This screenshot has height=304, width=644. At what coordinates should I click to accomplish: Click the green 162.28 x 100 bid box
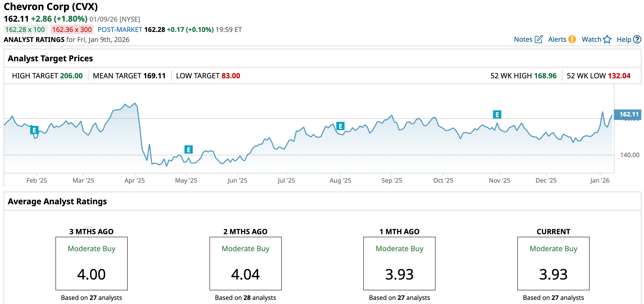click(25, 30)
